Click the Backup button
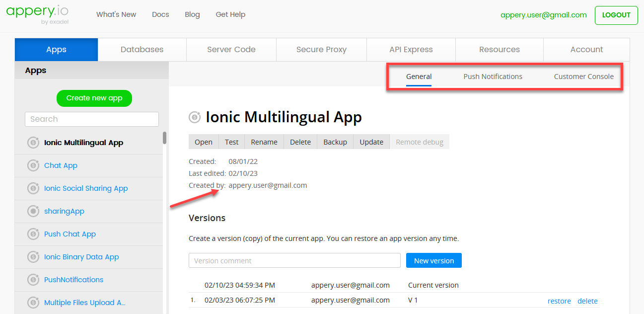The image size is (644, 314). 335,142
